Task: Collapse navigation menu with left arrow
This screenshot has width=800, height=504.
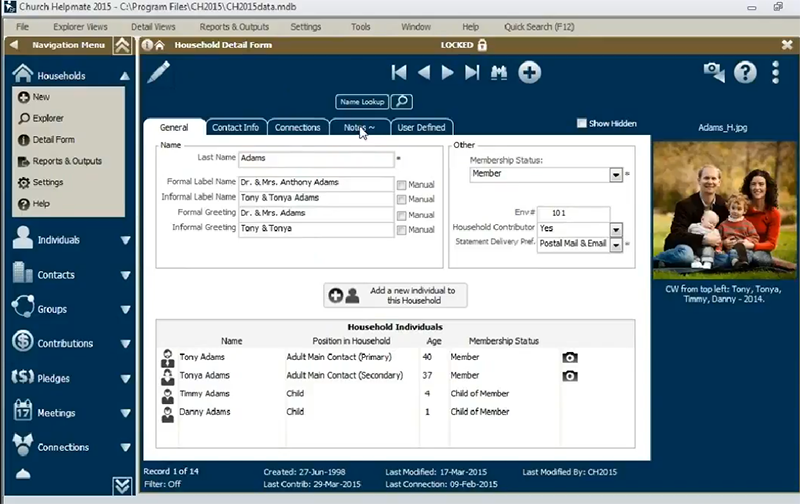Action: [14, 45]
